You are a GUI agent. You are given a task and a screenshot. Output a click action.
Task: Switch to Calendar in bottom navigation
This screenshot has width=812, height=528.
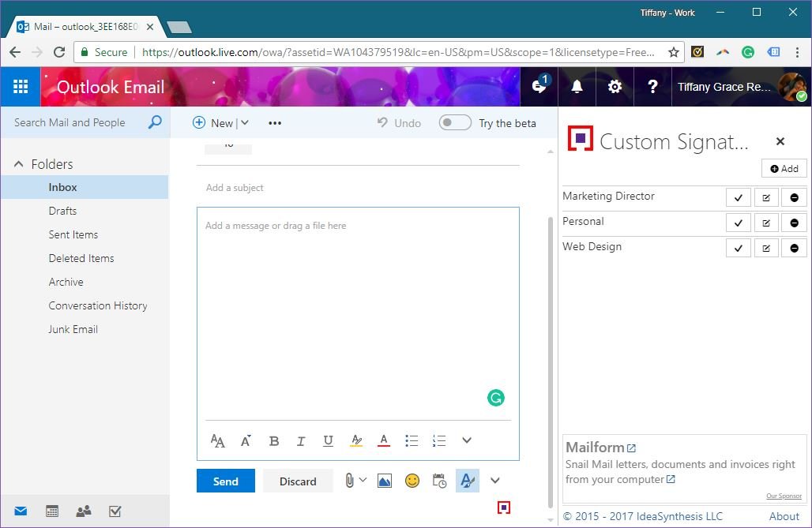[52, 511]
